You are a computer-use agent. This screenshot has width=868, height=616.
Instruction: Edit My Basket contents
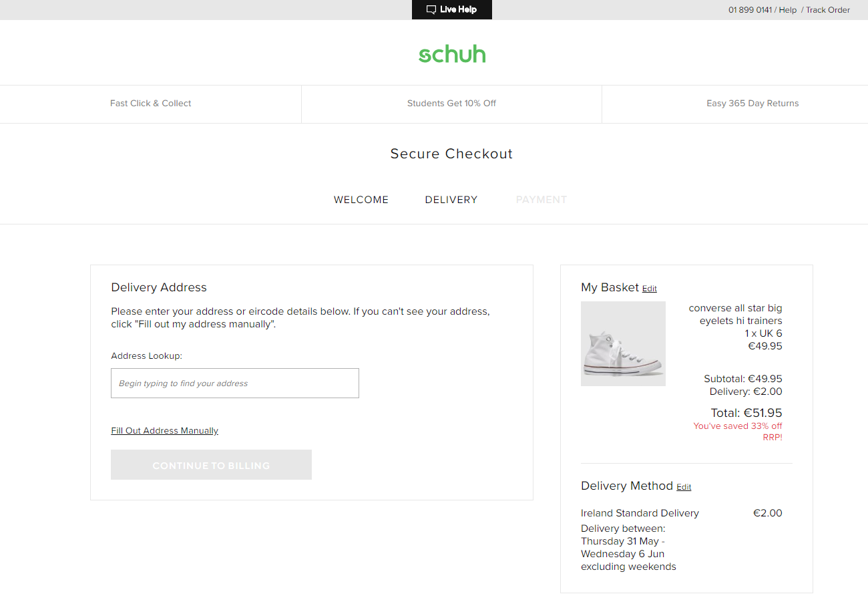point(650,289)
